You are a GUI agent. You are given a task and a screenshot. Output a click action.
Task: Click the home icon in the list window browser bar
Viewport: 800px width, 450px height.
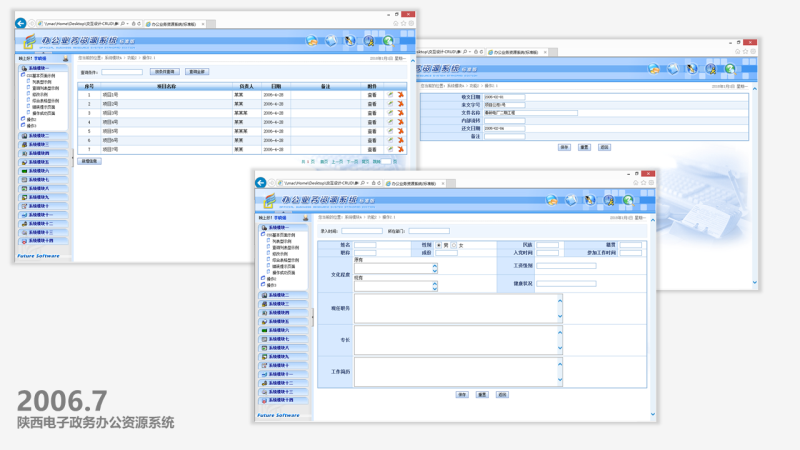coord(395,23)
